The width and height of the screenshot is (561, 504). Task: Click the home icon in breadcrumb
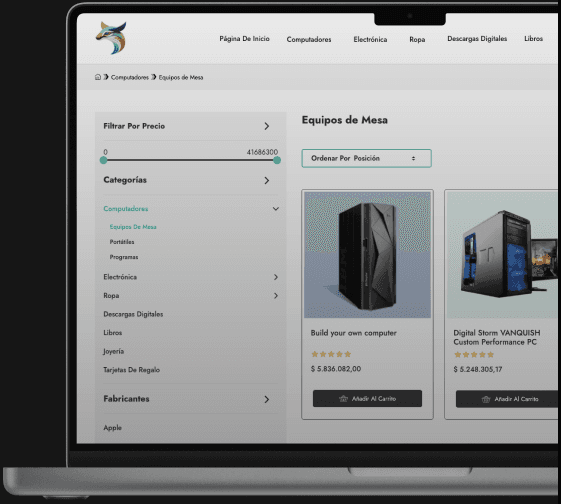(98, 77)
